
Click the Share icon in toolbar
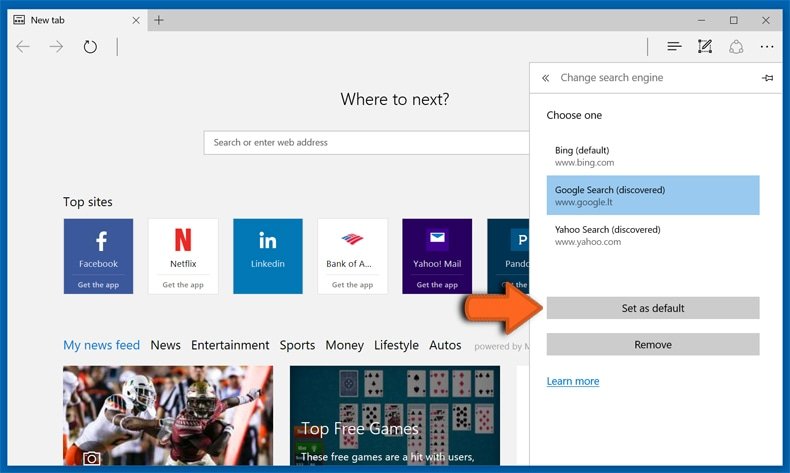point(736,47)
